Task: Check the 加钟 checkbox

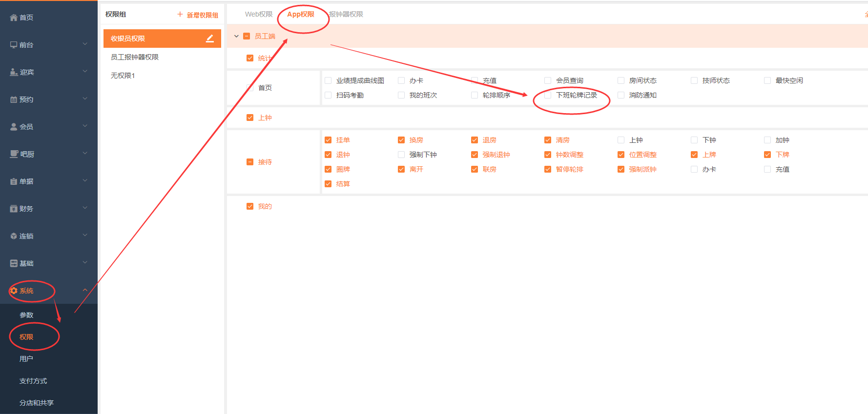Action: tap(767, 140)
